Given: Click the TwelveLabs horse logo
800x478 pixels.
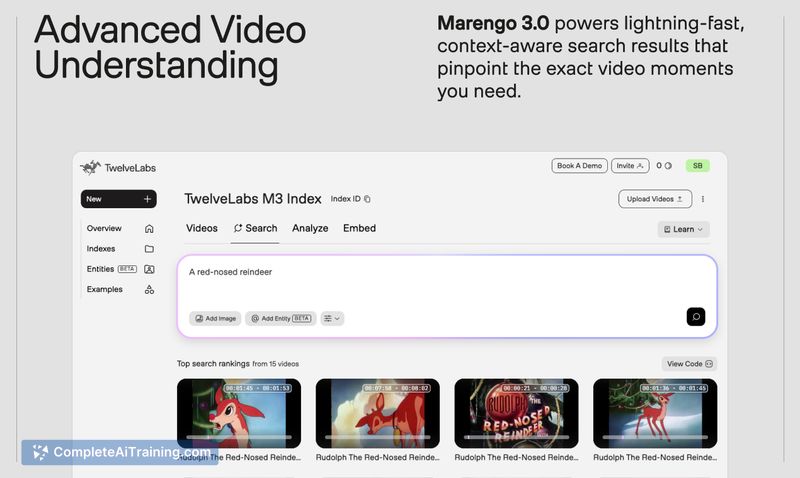Looking at the screenshot, I should tap(90, 167).
